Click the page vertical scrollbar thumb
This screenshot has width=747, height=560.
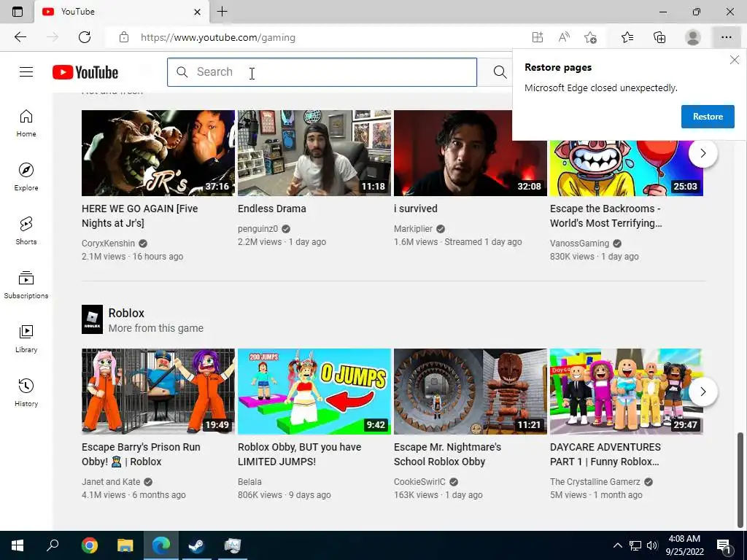(740, 480)
